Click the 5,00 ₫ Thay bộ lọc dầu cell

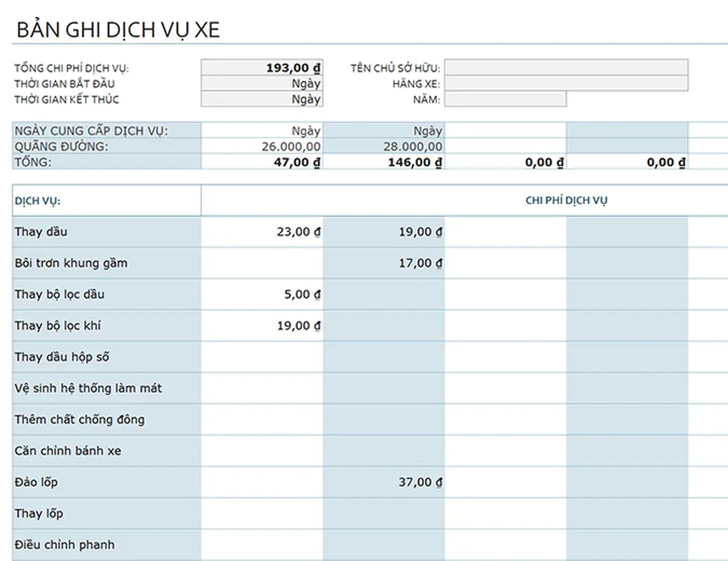pos(262,295)
